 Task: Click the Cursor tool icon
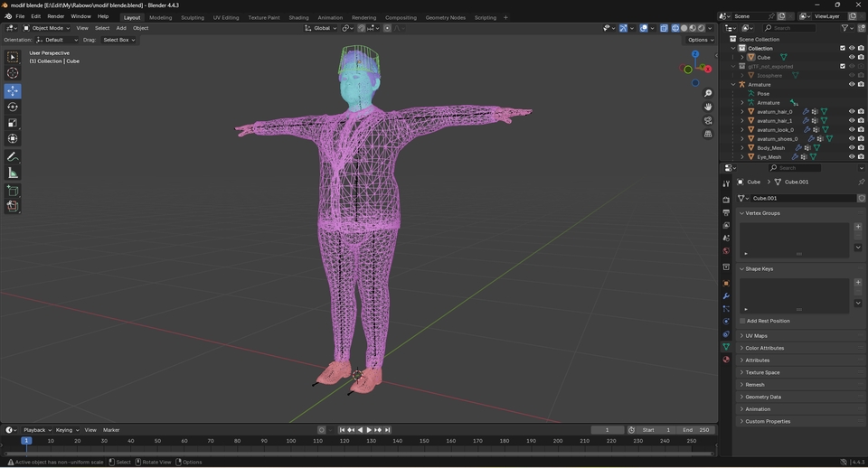pos(13,73)
